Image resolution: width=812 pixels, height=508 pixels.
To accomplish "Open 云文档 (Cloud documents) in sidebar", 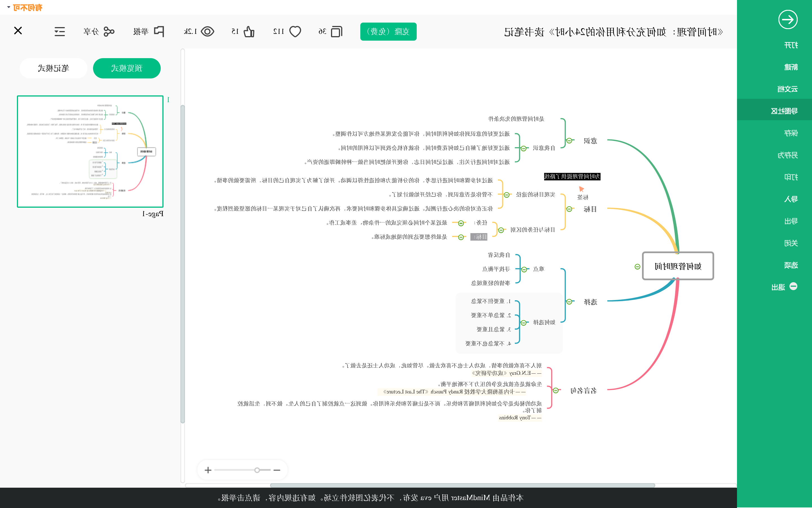I will [787, 89].
